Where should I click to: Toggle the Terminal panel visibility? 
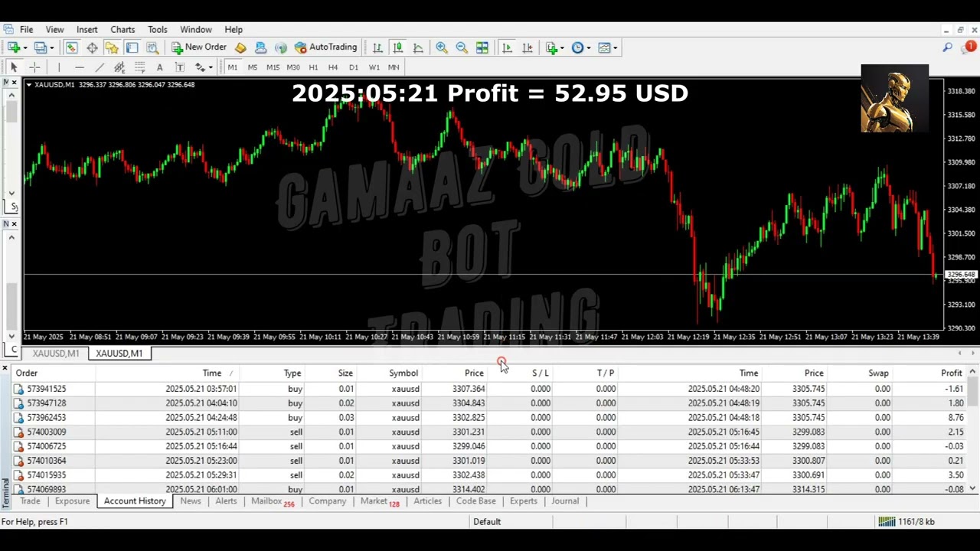point(132,47)
